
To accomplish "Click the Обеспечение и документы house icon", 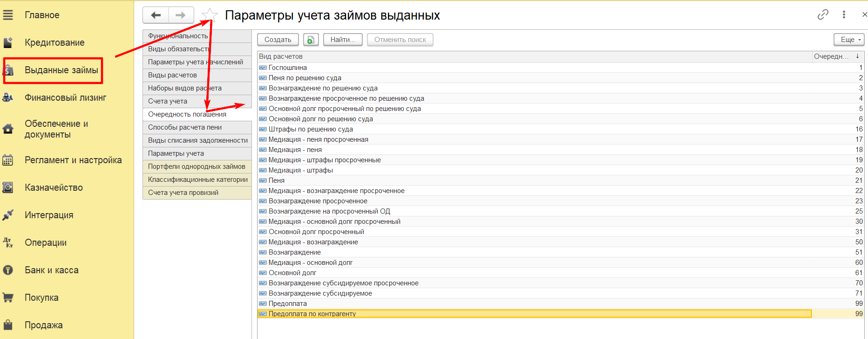I will [8, 129].
